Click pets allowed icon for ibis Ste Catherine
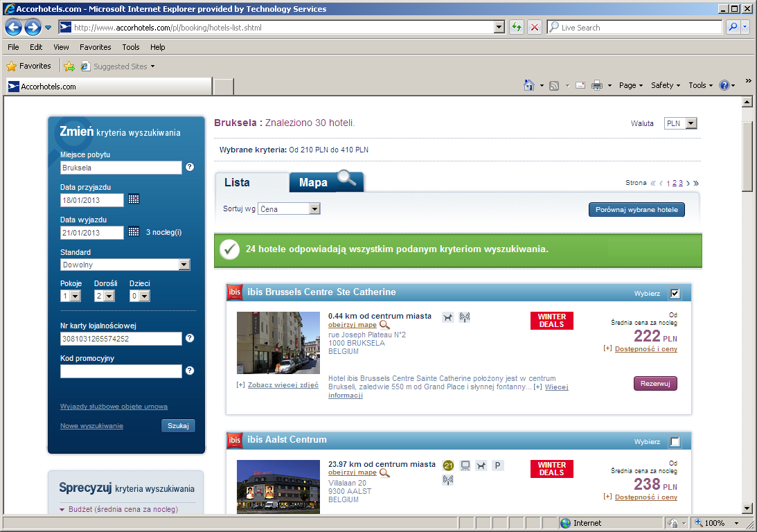 (448, 317)
